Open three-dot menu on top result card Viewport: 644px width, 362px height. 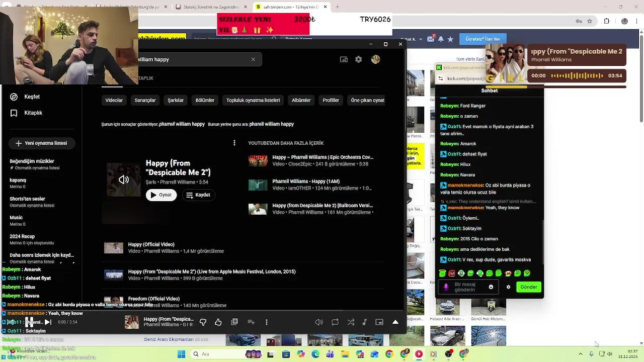234,143
